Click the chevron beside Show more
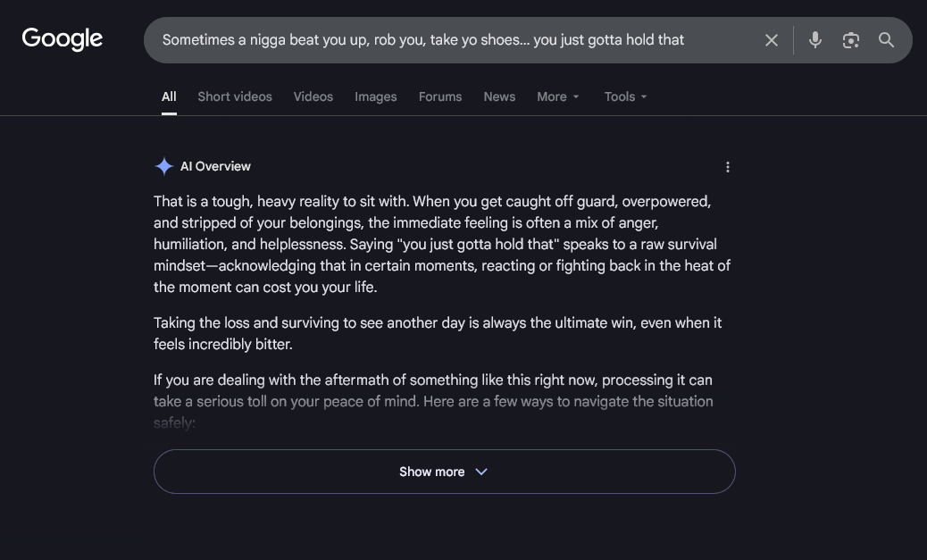927x560 pixels. [x=481, y=472]
